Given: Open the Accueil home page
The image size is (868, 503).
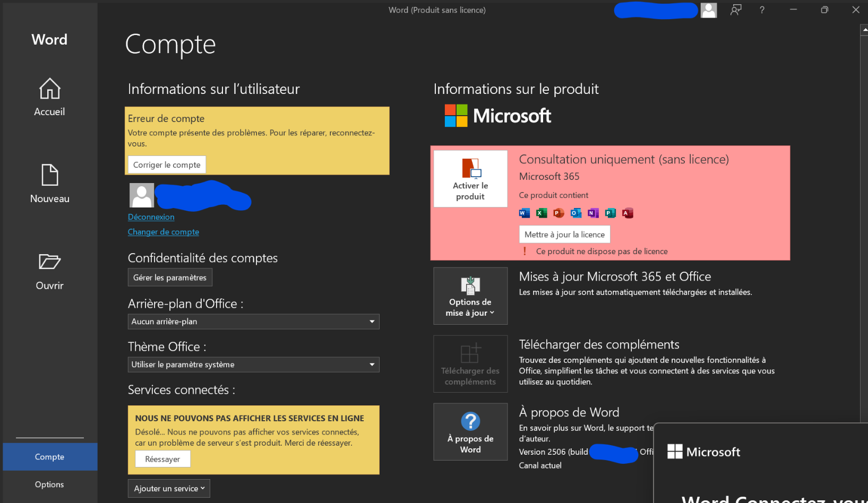Looking at the screenshot, I should click(49, 97).
